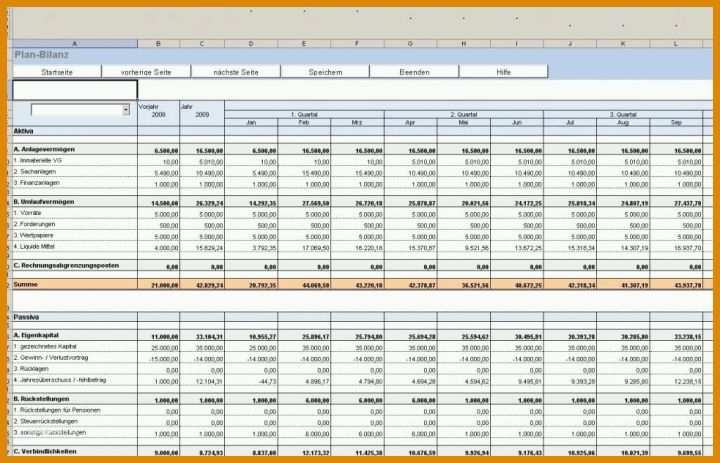The image size is (720, 463).
Task: Click the Beenden button
Action: 414,72
